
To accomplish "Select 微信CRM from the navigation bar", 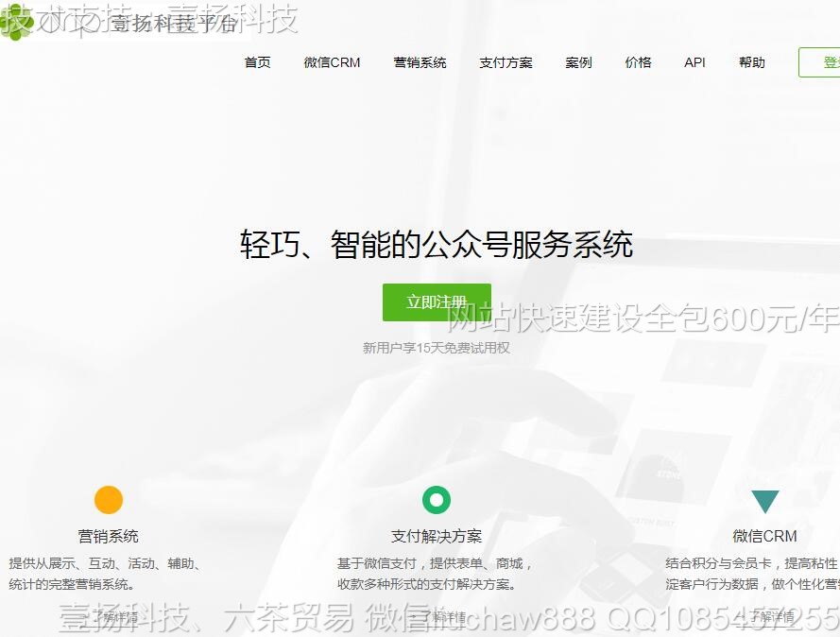I will point(332,62).
